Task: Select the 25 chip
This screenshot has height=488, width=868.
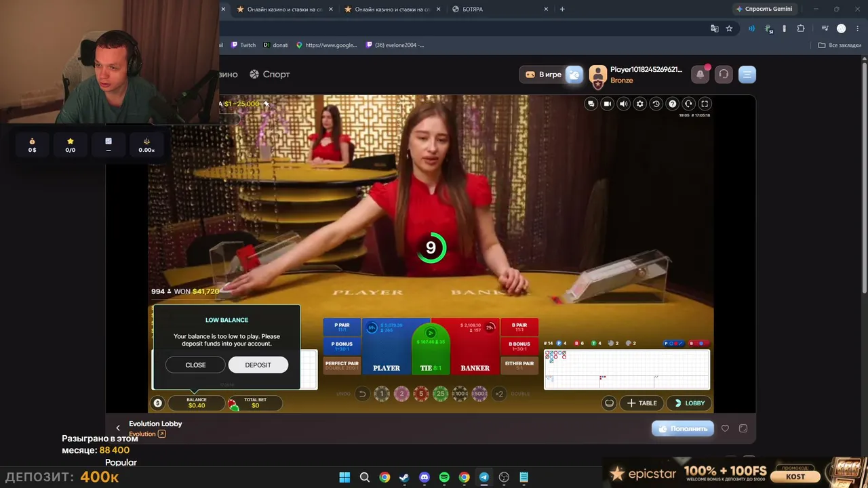Action: point(441,394)
